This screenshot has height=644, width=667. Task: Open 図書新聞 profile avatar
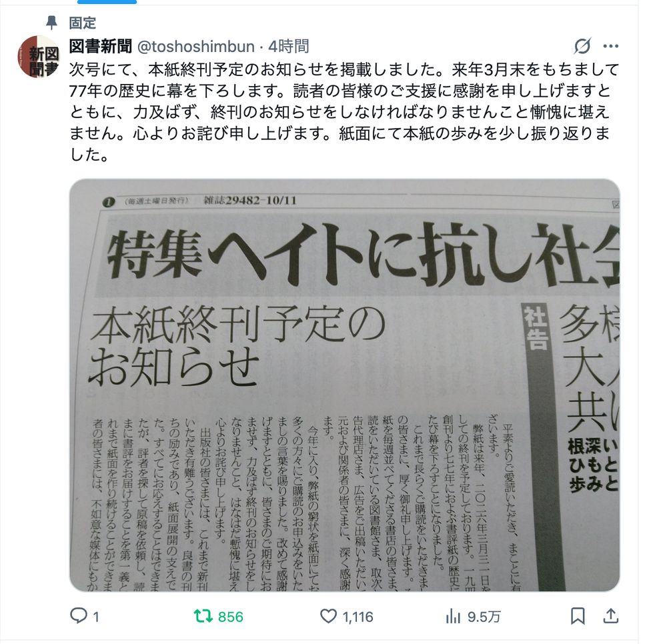point(39,57)
